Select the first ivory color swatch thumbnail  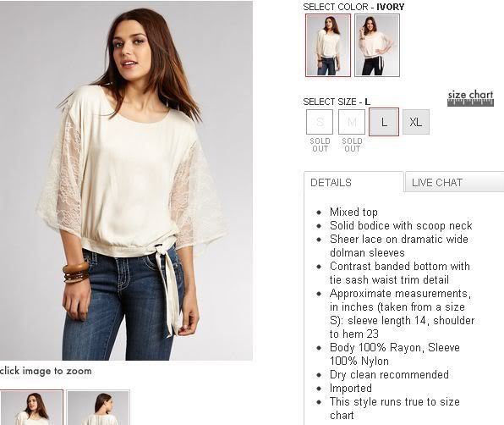coord(328,46)
